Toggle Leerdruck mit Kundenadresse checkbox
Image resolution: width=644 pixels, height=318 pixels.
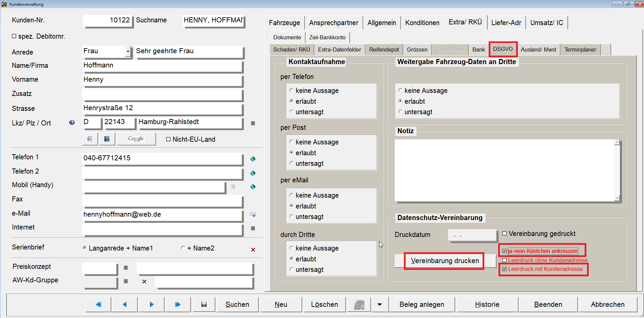504,269
